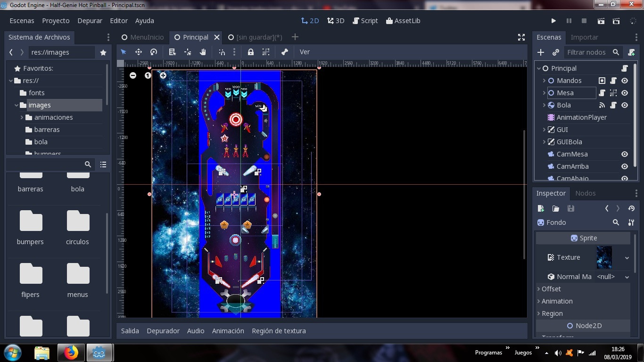Open Firefox from the Windows taskbar
The width and height of the screenshot is (644, 362).
tap(71, 353)
